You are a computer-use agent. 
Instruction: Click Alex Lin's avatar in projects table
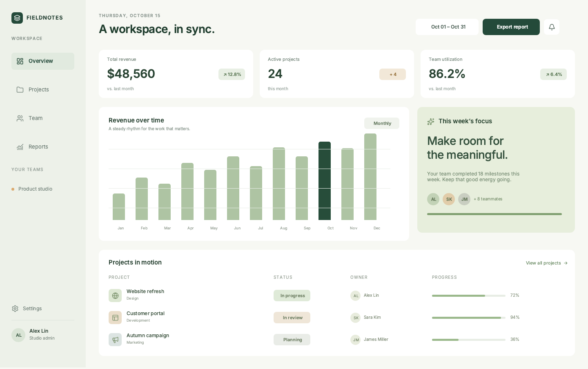356,296
